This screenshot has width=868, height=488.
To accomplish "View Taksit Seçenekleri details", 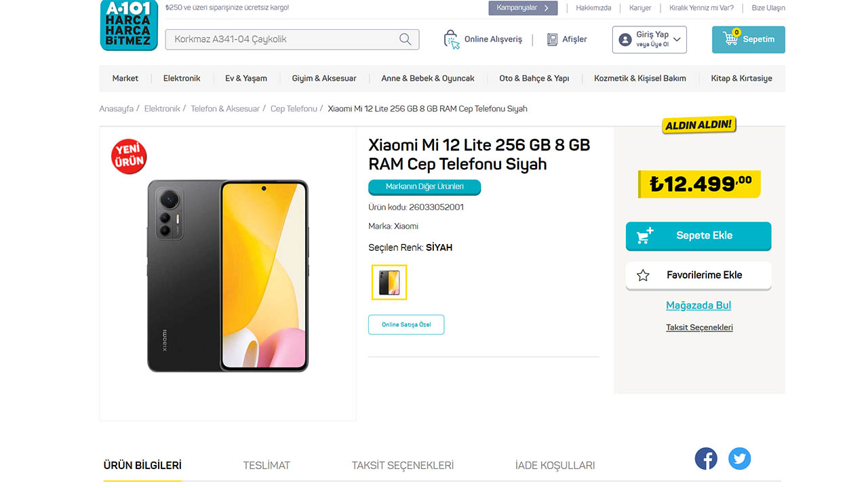I will pos(699,327).
